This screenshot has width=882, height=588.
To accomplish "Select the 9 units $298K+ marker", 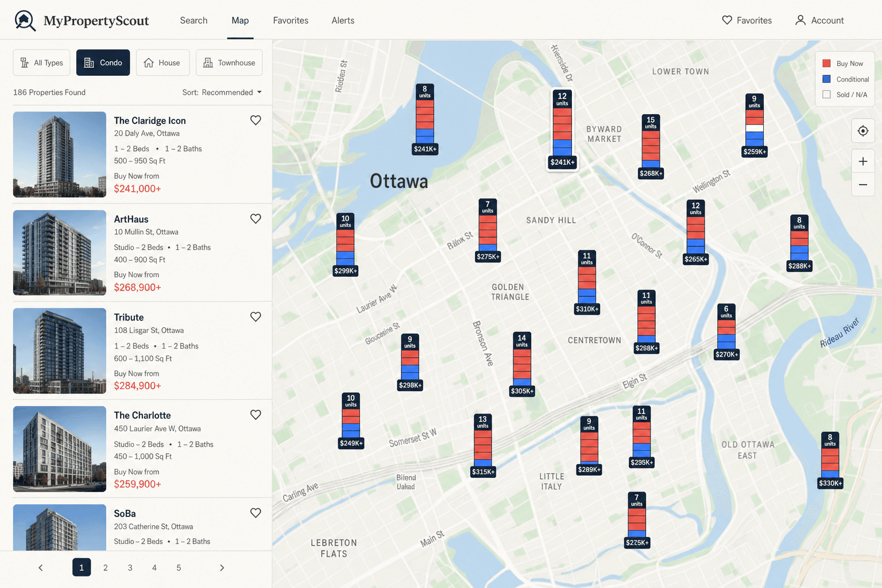I will click(x=410, y=363).
